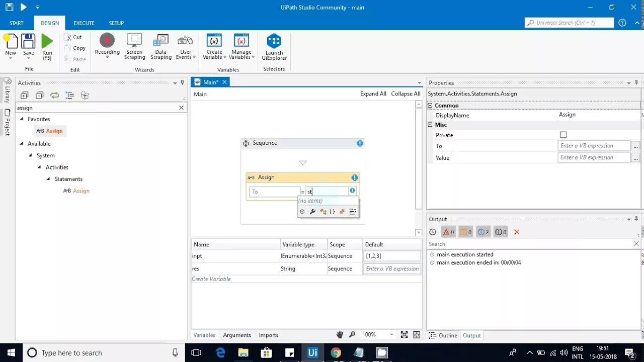This screenshot has height=362, width=644.
Task: Click the Cut command in the Edit group
Action: pos(73,37)
